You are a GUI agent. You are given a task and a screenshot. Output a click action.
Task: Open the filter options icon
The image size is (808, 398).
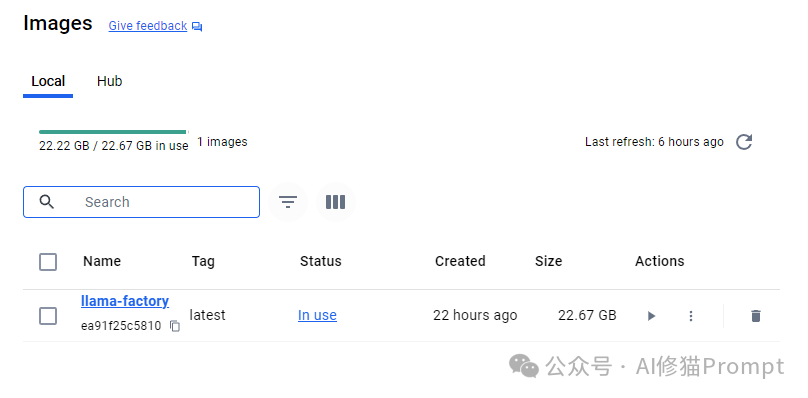point(288,202)
